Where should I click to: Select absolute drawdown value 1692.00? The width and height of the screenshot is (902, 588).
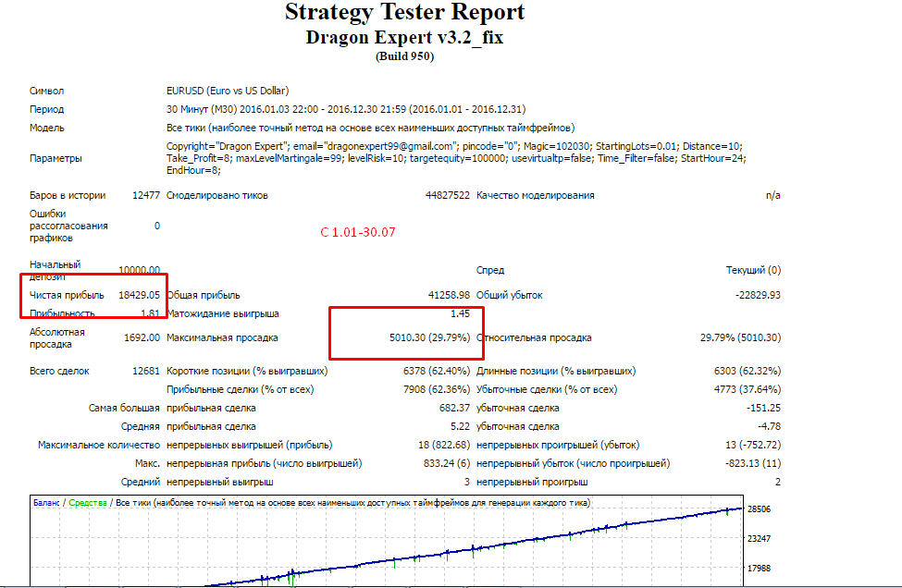[x=142, y=337]
